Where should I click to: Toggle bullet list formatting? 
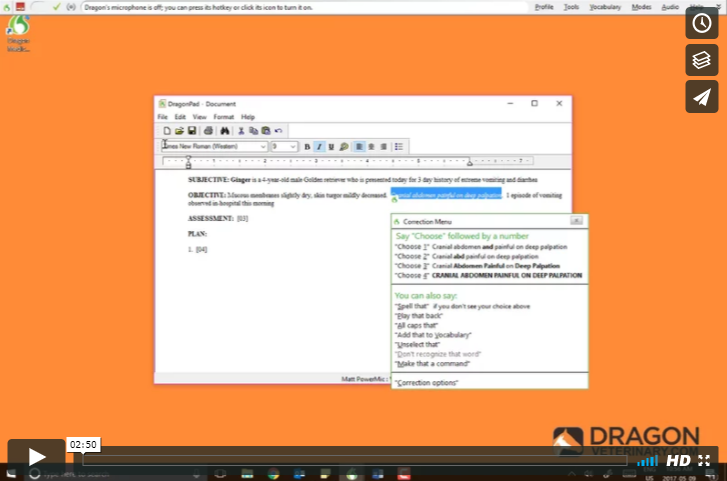[x=399, y=147]
